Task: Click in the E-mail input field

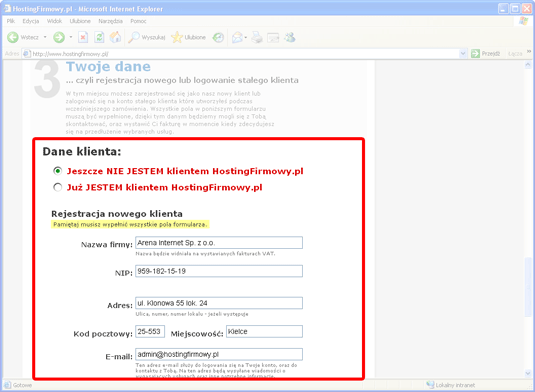Action: pos(219,354)
